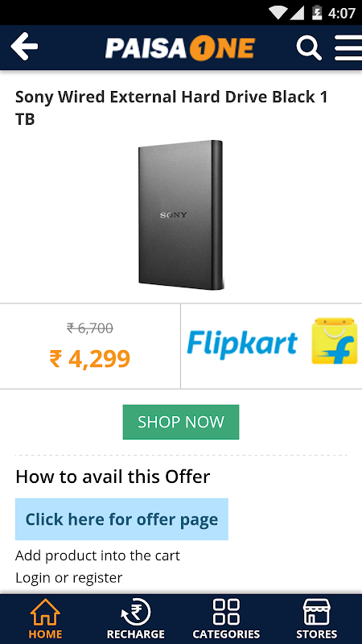Click the 'Click here for offer page' link

coord(121,519)
